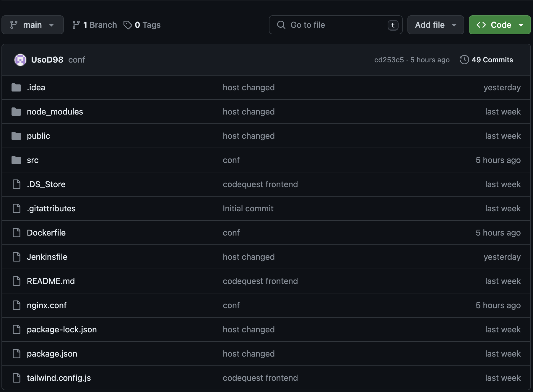Screen dimensions: 533x392
Task: Open the Jenkinsfile file
Action: pyautogui.click(x=47, y=257)
